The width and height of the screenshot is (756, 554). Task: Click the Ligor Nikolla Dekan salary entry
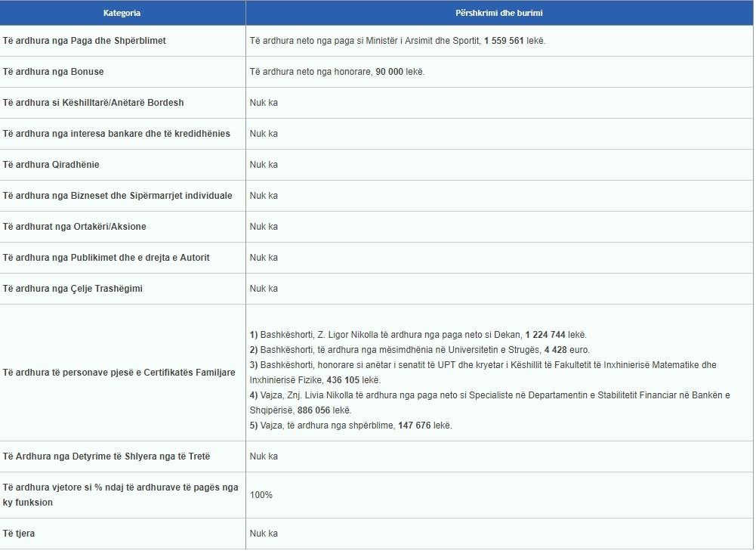pos(418,335)
